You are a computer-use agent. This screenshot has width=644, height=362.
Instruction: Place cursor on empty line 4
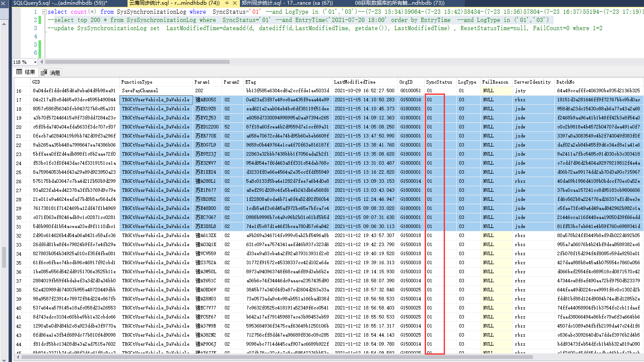click(x=129, y=37)
